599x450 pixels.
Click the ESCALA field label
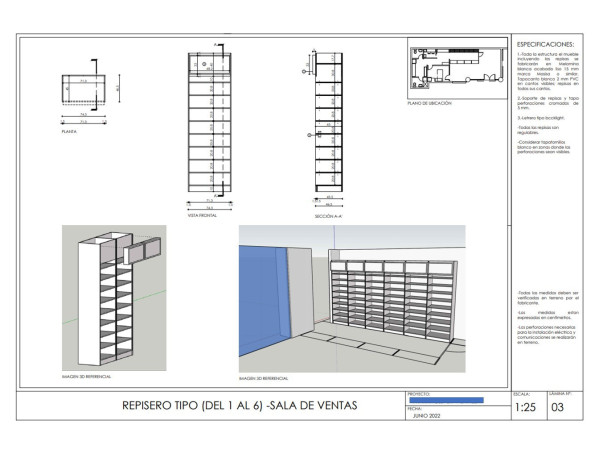(x=522, y=394)
